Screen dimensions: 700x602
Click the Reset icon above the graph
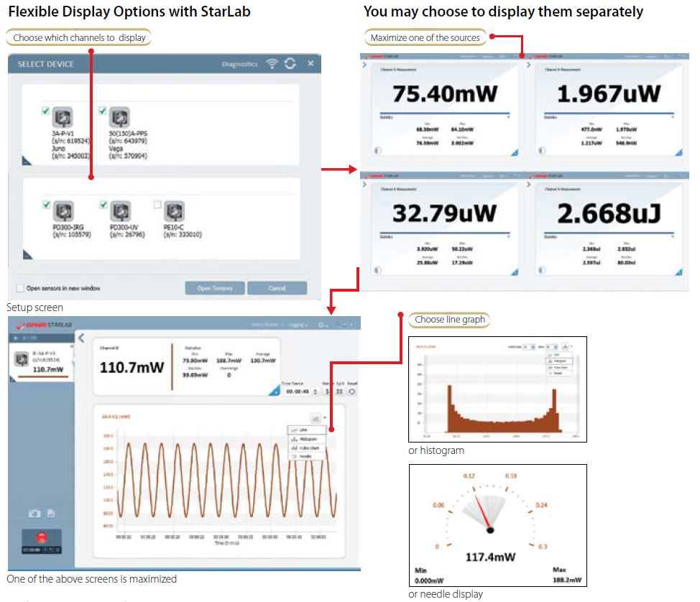click(x=352, y=392)
